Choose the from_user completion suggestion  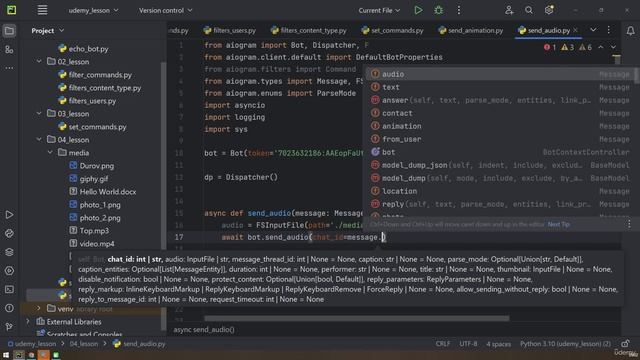point(500,139)
